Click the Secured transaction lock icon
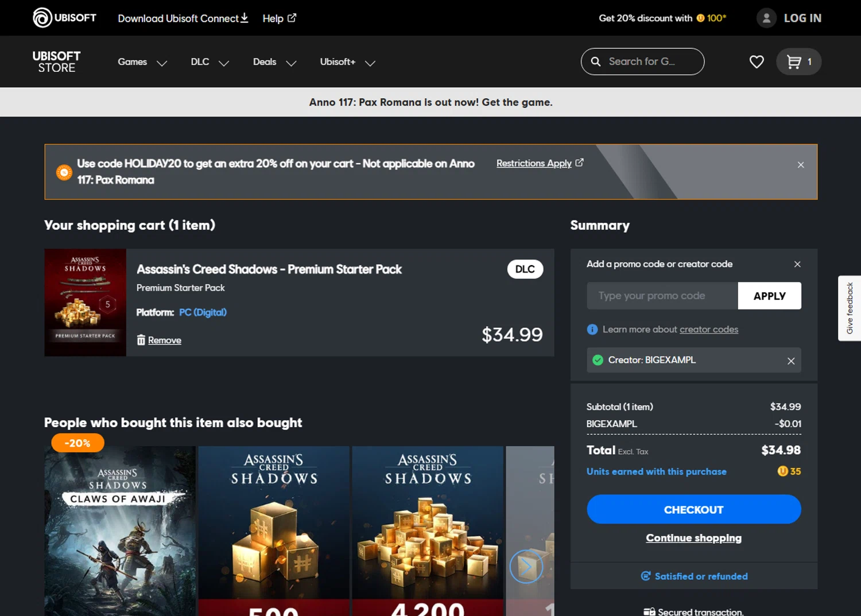Viewport: 861px width, 616px height. (x=649, y=612)
